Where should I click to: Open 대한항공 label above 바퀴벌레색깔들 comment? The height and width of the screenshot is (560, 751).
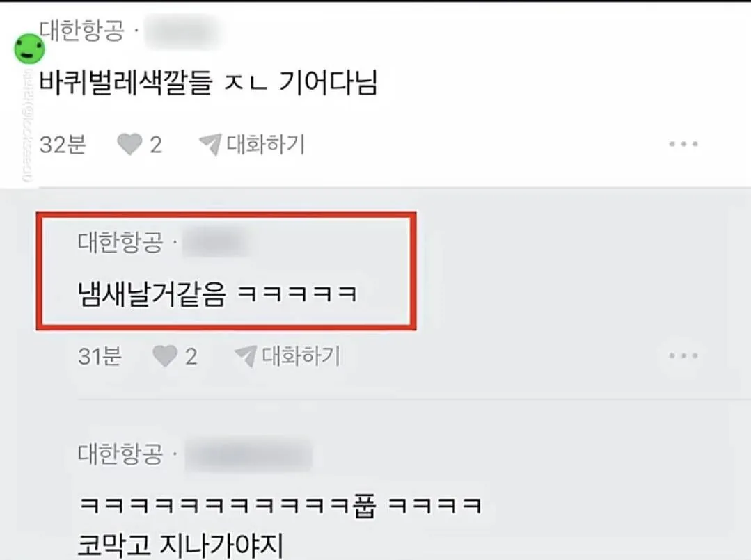(81, 31)
